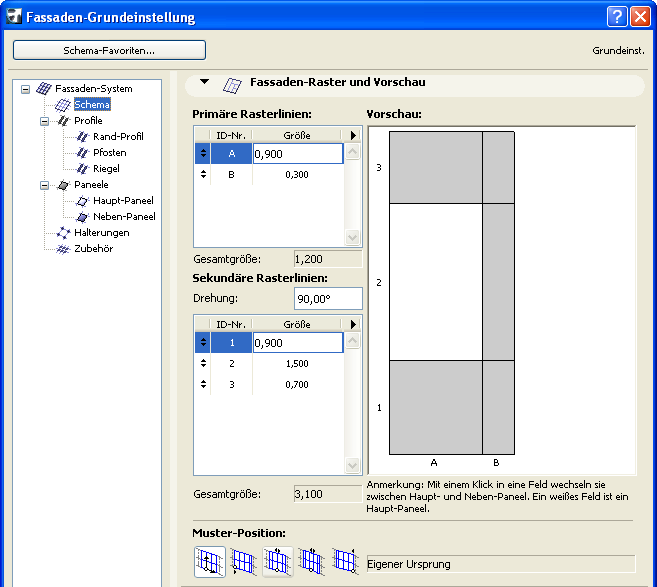
Task: Close the Fassaden-Grundeinstellung dialog
Action: coord(640,17)
